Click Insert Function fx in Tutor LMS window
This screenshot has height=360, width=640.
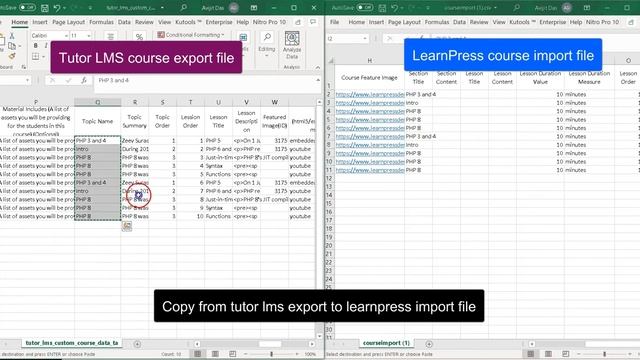[x=84, y=80]
